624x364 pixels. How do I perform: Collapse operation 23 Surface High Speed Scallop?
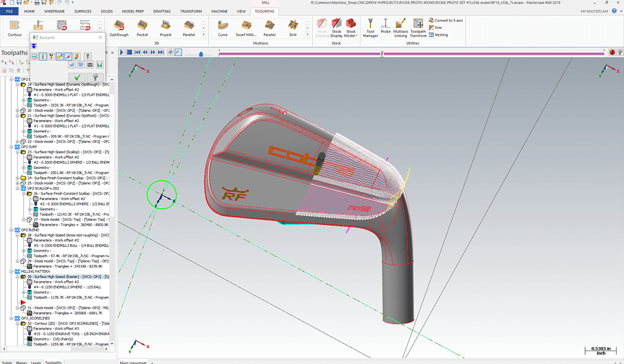18,152
